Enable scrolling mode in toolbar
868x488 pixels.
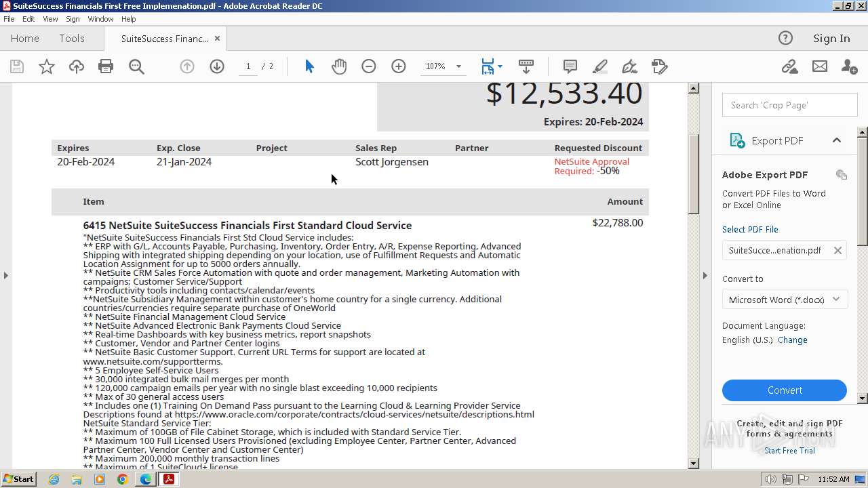[526, 66]
